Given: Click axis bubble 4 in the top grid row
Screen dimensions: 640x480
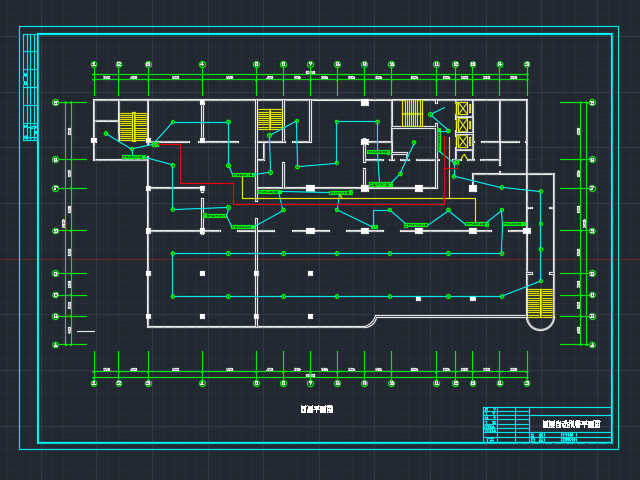Looking at the screenshot, I should tap(202, 64).
